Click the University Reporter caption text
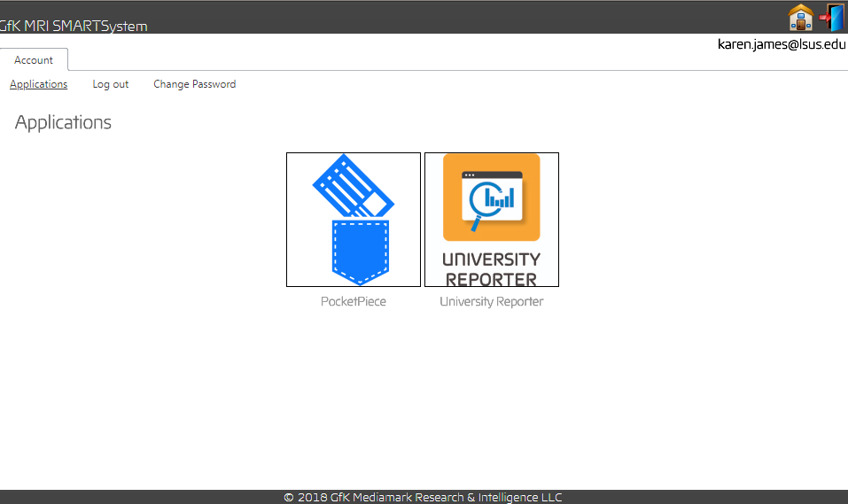This screenshot has height=504, width=848. (492, 302)
